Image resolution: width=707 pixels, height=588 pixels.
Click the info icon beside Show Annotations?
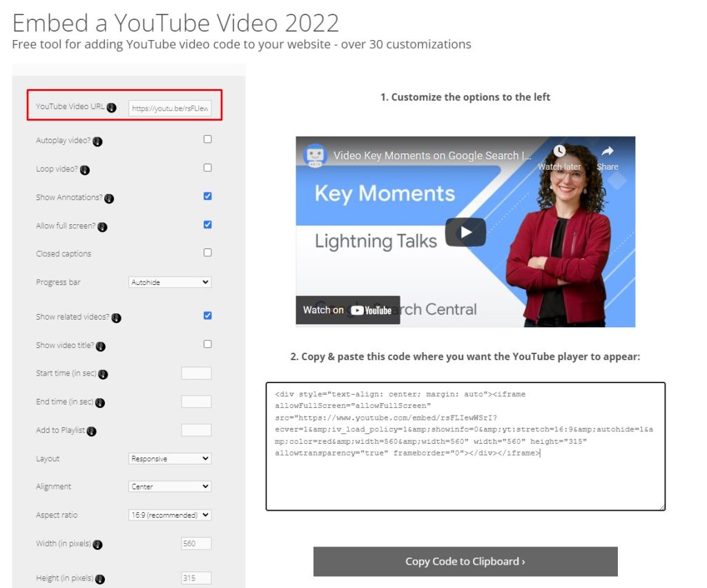109,198
